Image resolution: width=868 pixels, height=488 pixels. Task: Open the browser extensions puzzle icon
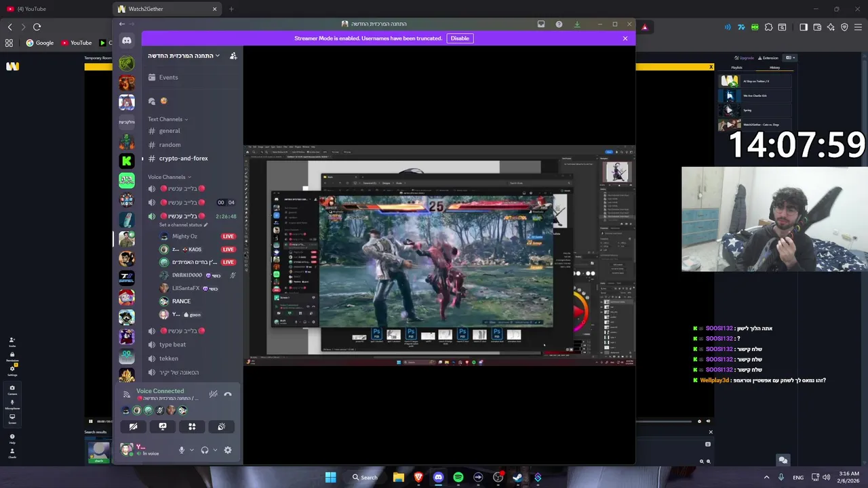768,27
